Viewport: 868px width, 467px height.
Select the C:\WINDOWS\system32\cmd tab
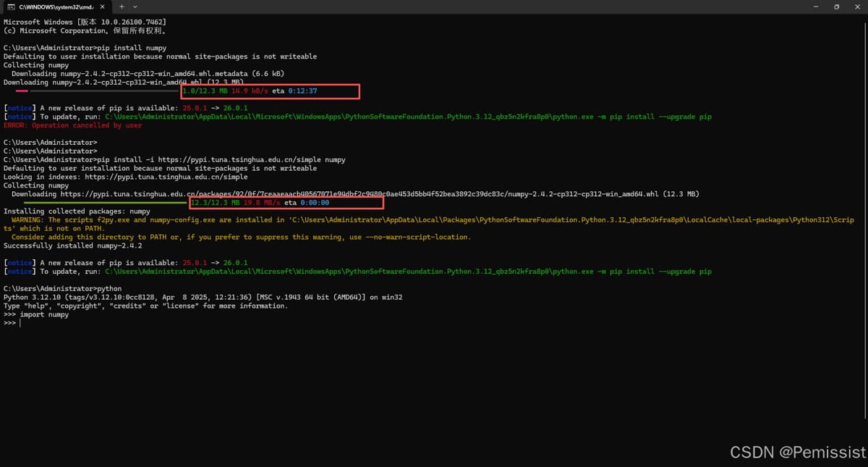(x=57, y=7)
